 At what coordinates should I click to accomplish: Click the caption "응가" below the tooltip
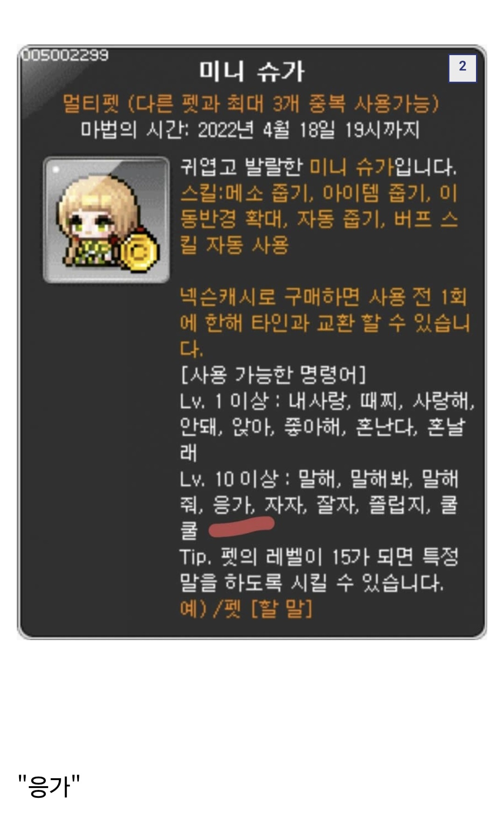(49, 786)
